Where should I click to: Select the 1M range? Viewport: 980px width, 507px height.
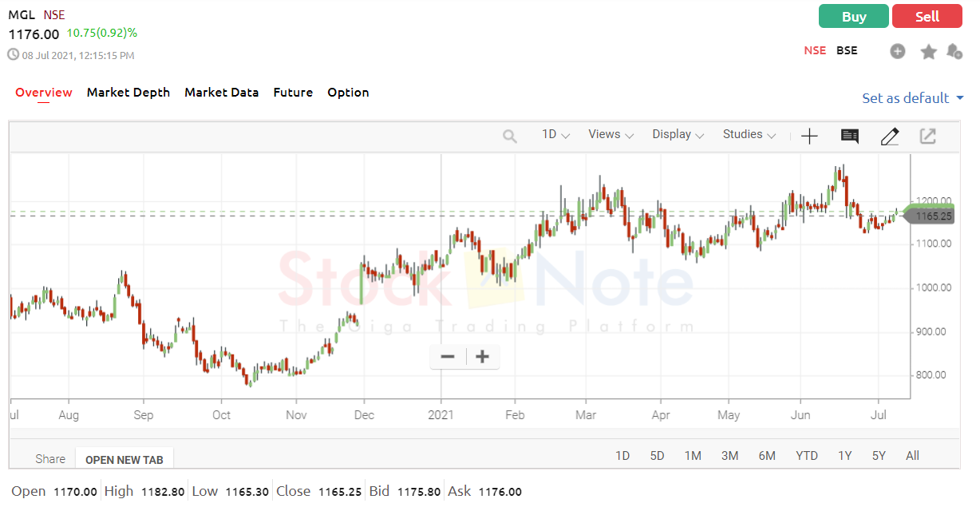point(693,456)
